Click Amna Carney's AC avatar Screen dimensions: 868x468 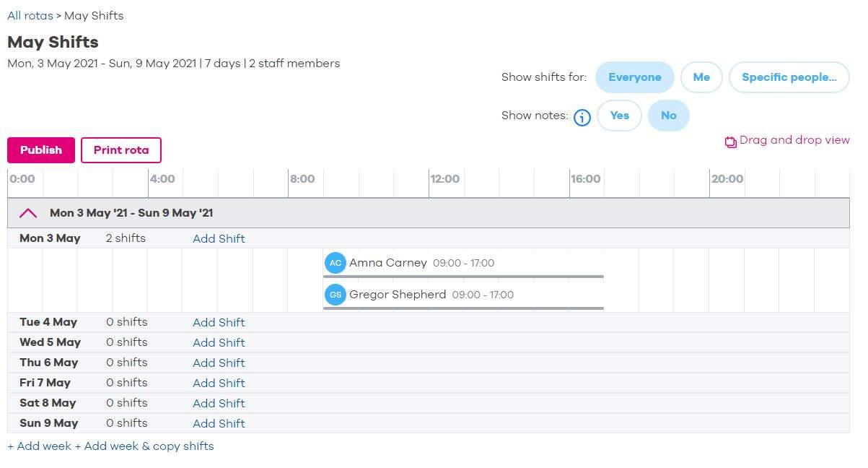click(x=336, y=263)
